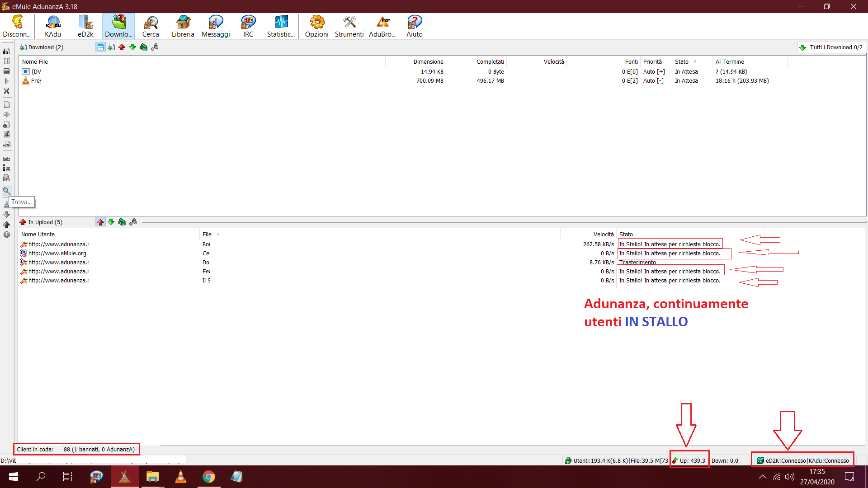The width and height of the screenshot is (868, 488).
Task: Click the ed2k link sidebar icon
Action: [x=6, y=145]
